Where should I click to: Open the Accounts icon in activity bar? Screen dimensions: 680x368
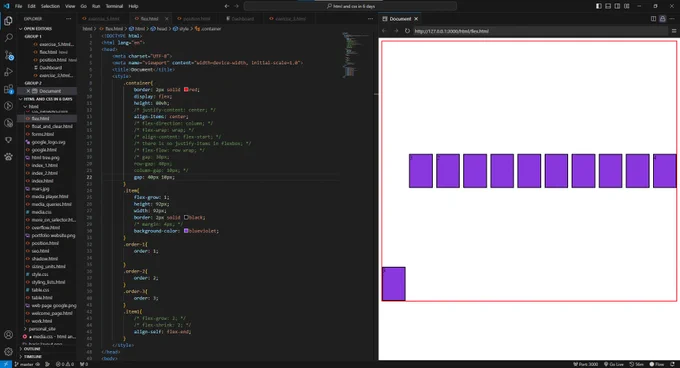(x=8, y=334)
